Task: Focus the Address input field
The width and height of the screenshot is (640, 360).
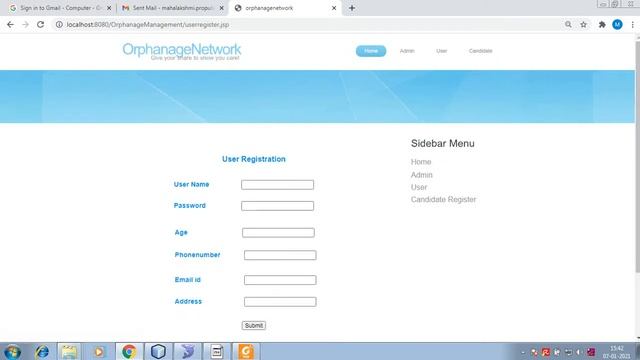Action: [x=280, y=302]
